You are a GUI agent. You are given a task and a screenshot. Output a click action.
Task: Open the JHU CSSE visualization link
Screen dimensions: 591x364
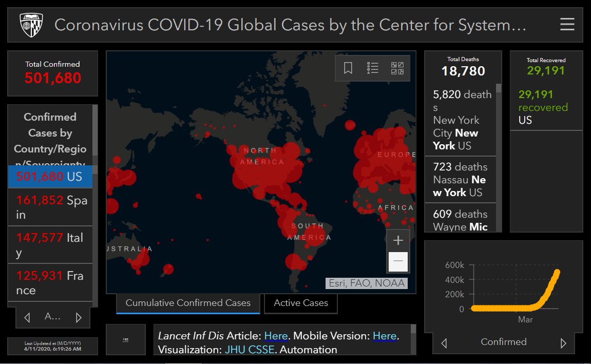(250, 349)
